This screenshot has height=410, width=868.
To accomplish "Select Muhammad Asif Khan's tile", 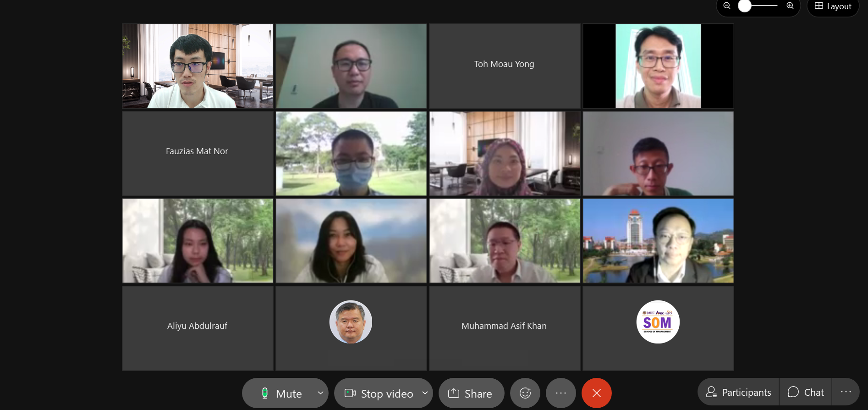I will [505, 328].
